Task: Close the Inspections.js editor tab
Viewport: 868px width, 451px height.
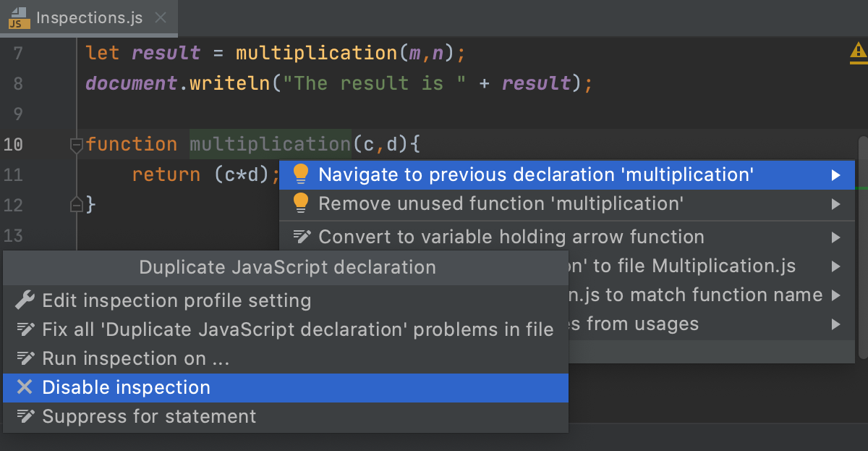Action: click(x=160, y=18)
